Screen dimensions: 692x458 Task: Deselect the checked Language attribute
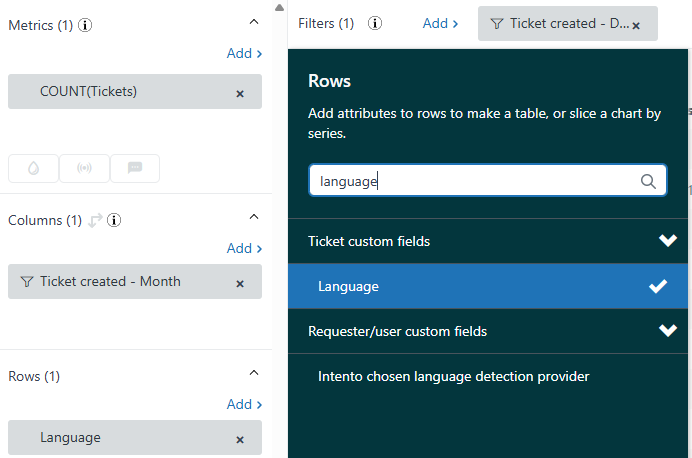coord(657,287)
